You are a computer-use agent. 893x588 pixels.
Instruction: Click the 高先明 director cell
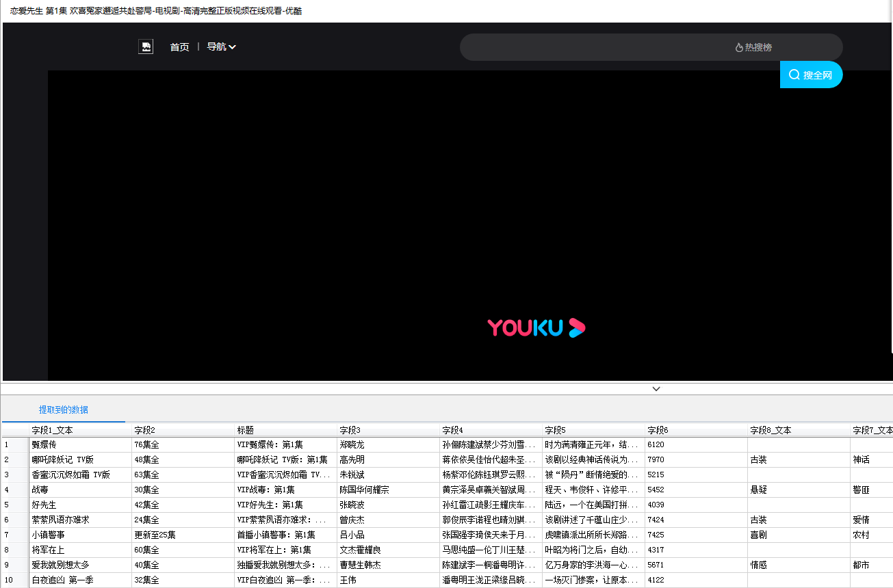389,459
